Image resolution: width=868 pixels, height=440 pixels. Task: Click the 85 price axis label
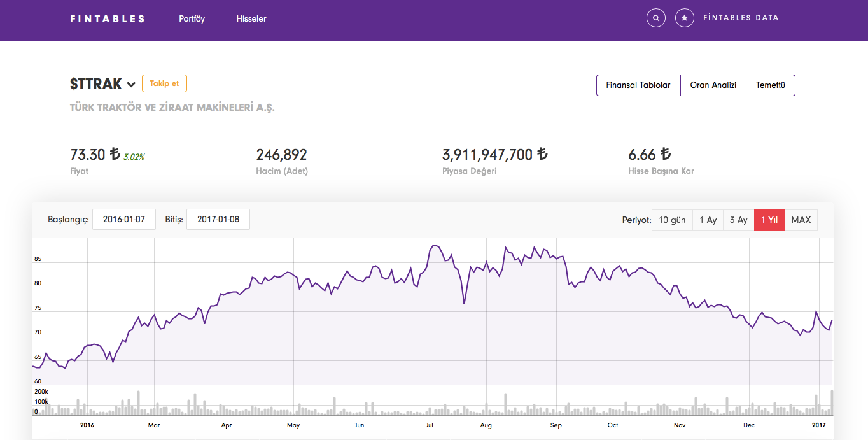[38, 259]
